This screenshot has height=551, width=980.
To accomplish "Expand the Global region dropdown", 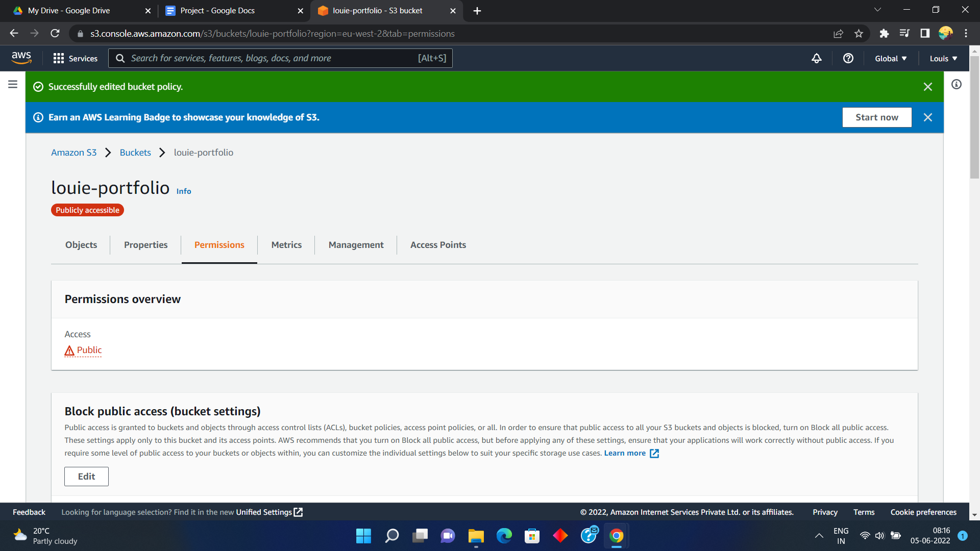I will 891,58.
